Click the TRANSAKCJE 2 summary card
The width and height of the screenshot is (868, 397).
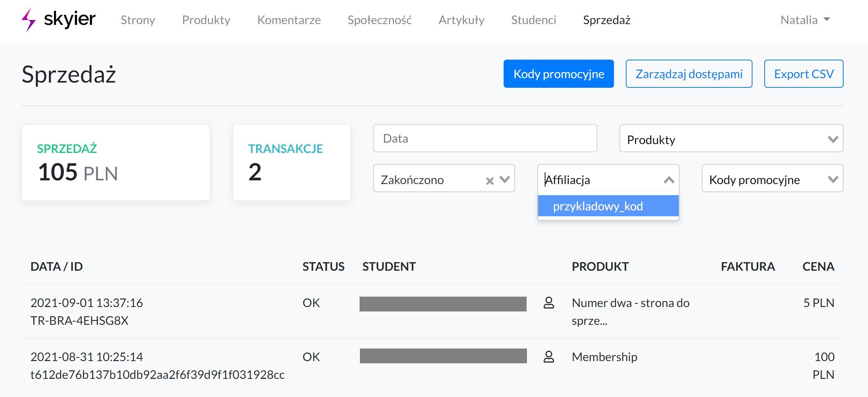[292, 163]
